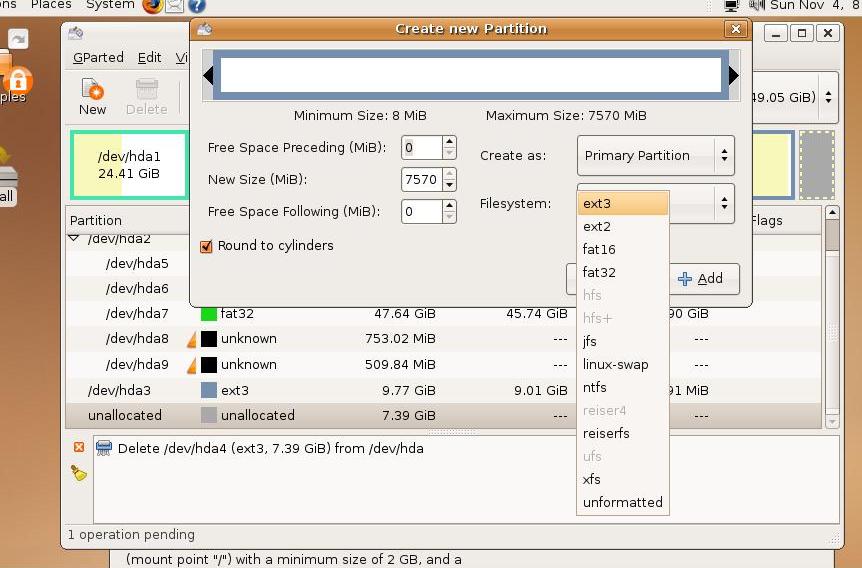Viewport: 862px width, 568px height.
Task: Click the left resize arrow of partition bar
Action: [208, 76]
